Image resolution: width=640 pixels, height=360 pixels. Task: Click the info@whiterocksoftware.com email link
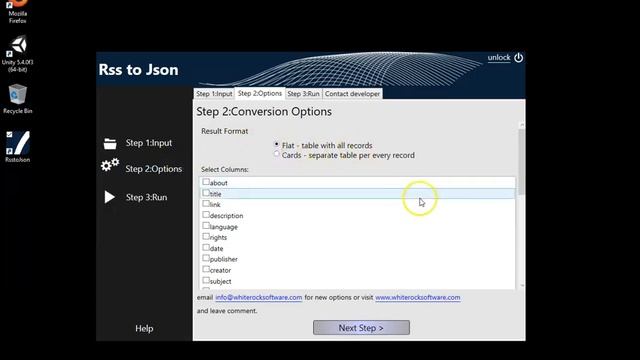tap(259, 298)
